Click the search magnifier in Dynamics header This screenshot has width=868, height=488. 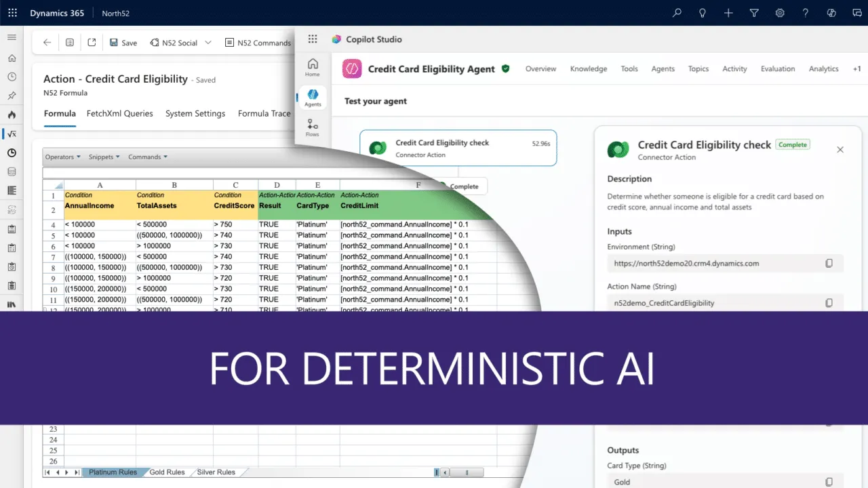click(677, 13)
